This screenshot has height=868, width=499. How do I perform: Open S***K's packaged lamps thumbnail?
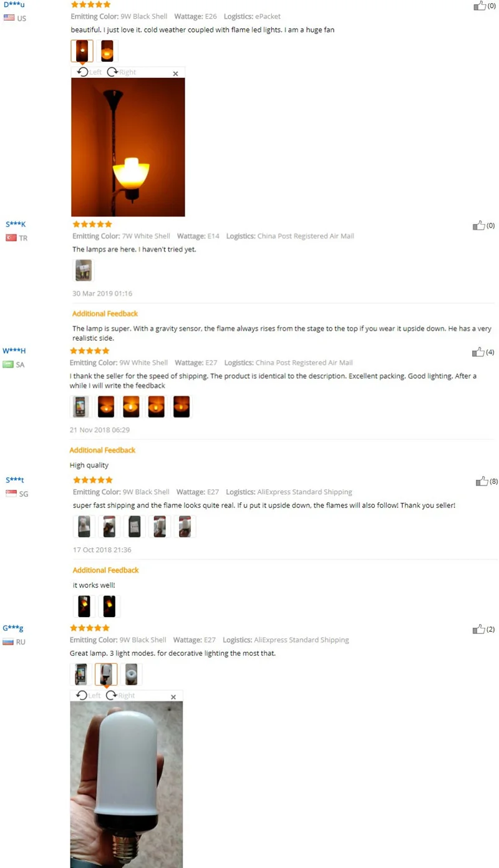(84, 270)
